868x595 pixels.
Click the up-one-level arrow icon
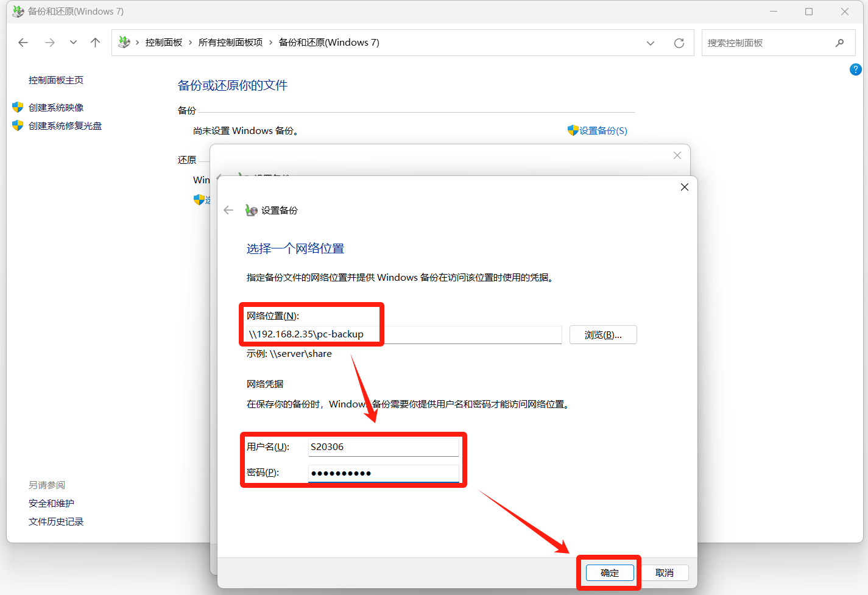click(x=95, y=43)
